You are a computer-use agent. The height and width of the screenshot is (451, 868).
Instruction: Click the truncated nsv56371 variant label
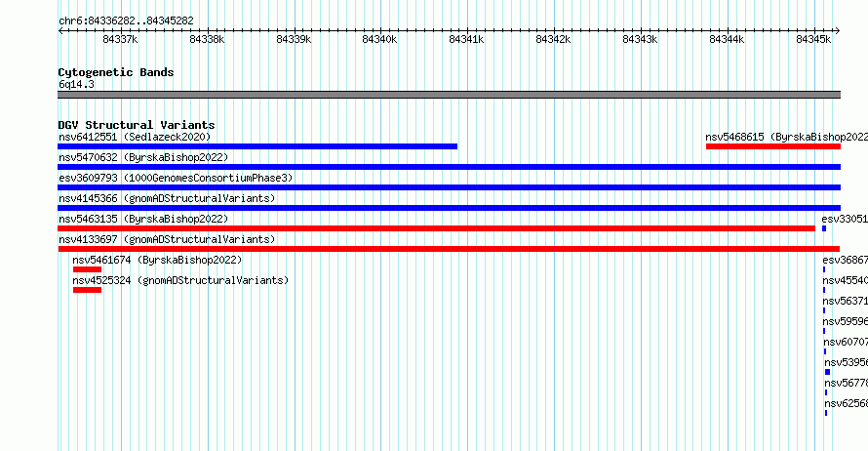846,301
